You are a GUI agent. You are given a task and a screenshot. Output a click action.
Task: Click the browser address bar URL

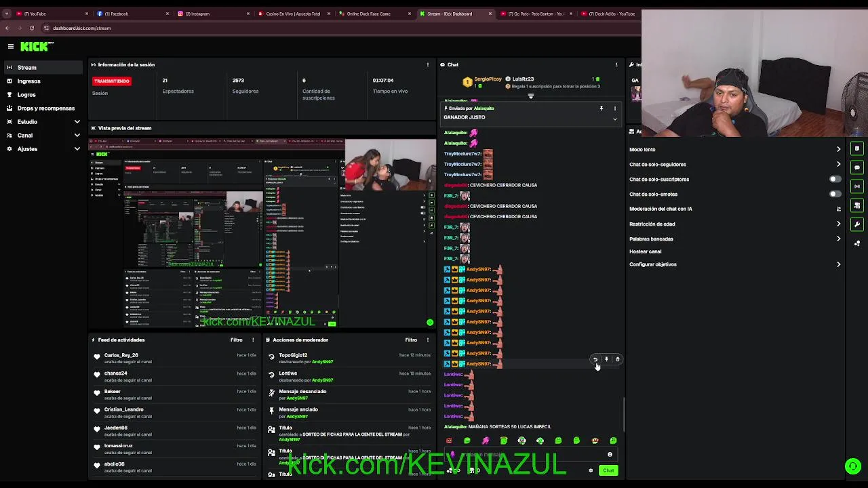[x=81, y=28]
